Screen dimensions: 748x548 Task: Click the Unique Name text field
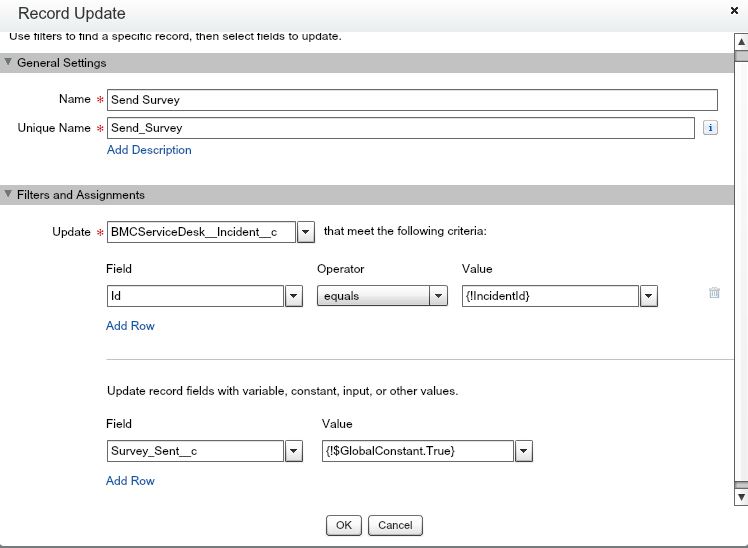pyautogui.click(x=400, y=128)
